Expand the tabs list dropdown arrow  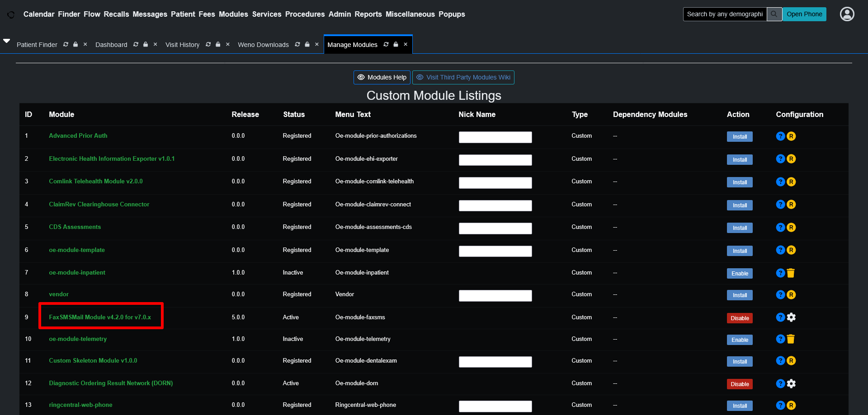point(7,41)
